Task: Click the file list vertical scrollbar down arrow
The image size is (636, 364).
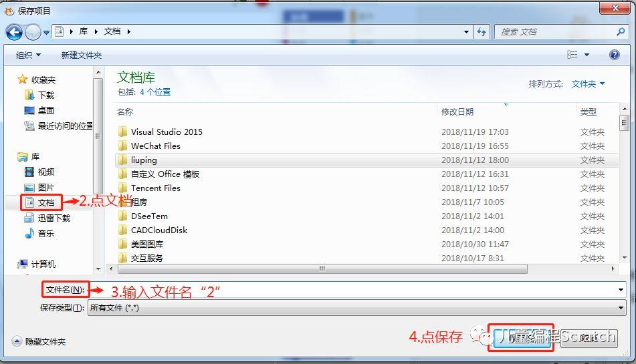Action: coord(624,258)
